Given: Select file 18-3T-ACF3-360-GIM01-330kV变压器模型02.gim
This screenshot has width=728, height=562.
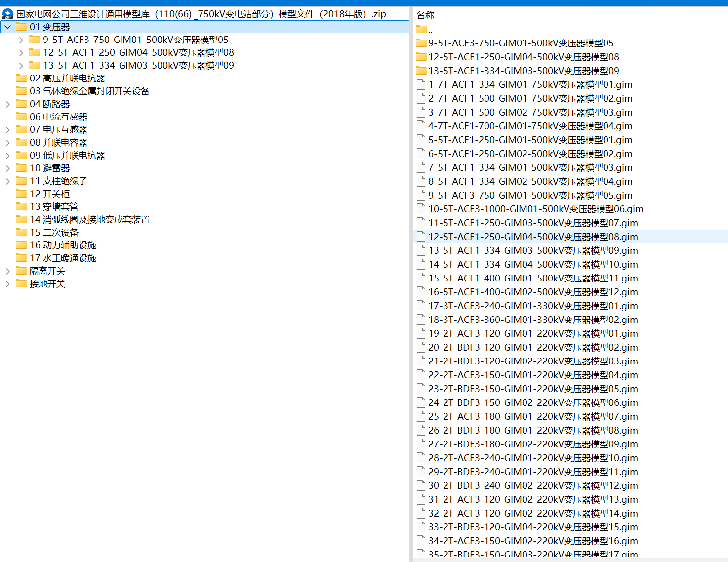Looking at the screenshot, I should pyautogui.click(x=533, y=320).
